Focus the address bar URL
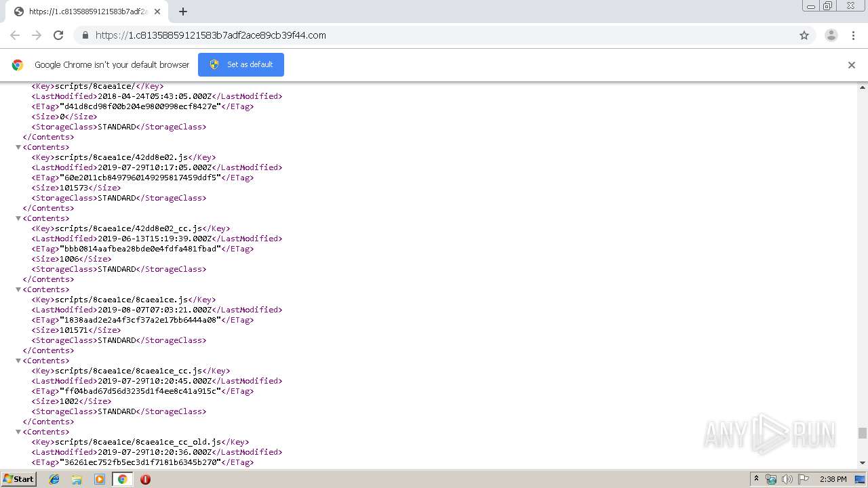The width and height of the screenshot is (868, 488). click(x=211, y=35)
